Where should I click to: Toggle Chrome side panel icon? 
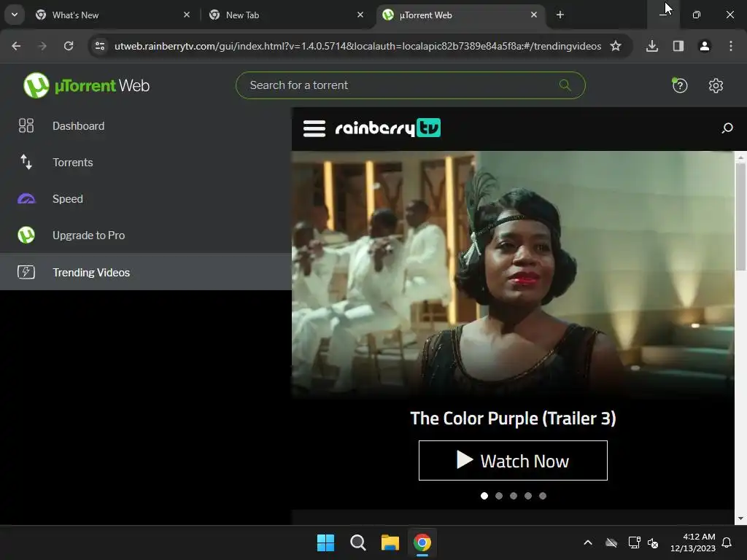(x=678, y=46)
